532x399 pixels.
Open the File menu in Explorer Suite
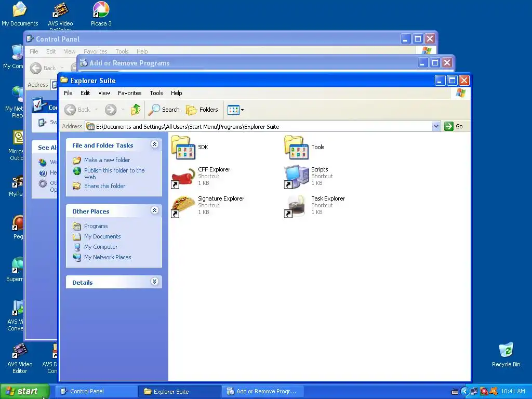click(68, 93)
